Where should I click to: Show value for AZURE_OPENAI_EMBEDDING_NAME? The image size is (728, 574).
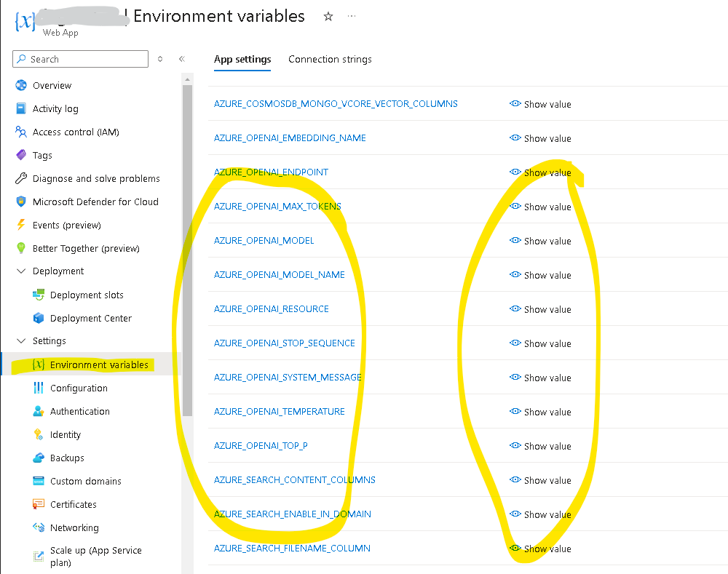(540, 138)
